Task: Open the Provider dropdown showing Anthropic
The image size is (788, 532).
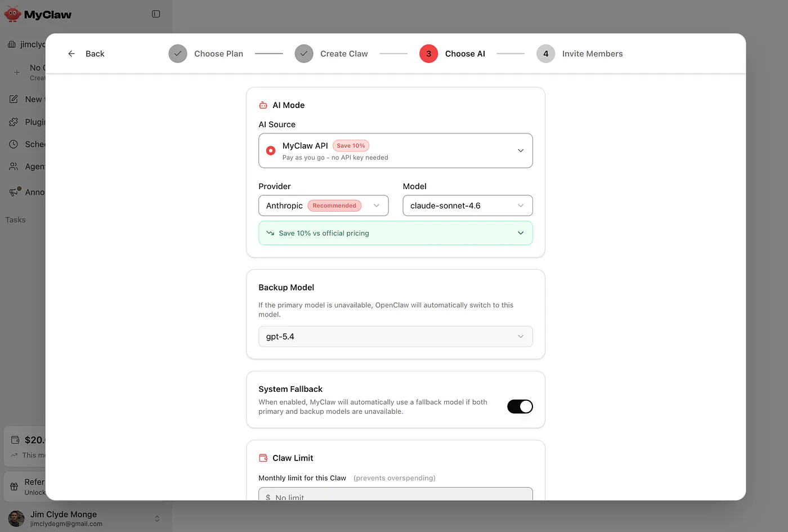Action: [x=324, y=205]
